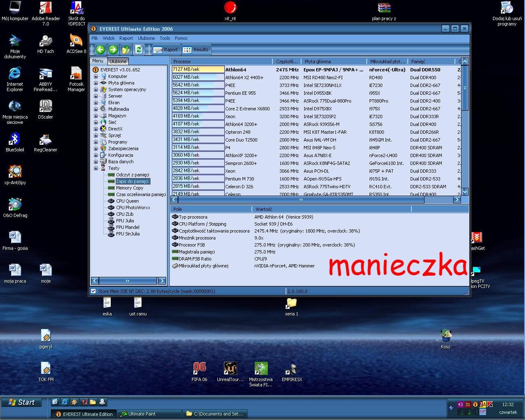Image resolution: width=525 pixels, height=420 pixels.
Task: Click the system tray clock showing 12:32
Action: pos(508,404)
